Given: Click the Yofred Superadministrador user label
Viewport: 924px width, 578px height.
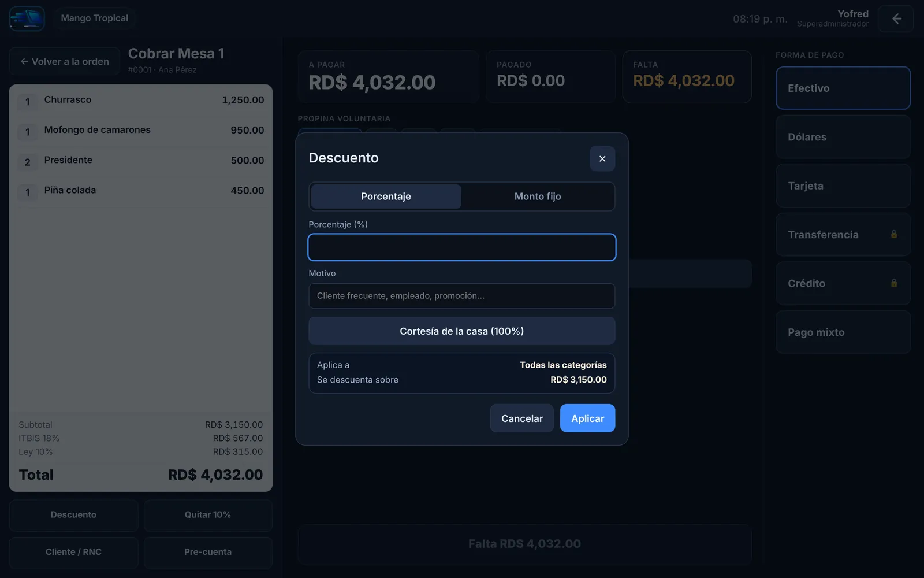Looking at the screenshot, I should [x=832, y=18].
